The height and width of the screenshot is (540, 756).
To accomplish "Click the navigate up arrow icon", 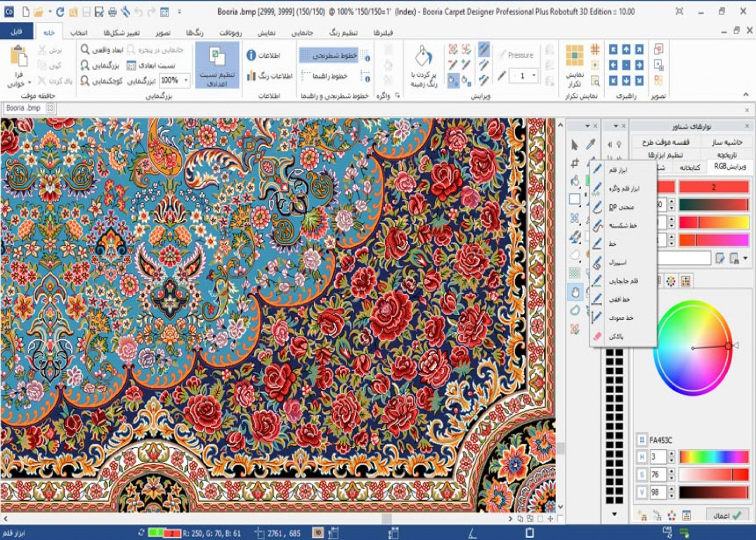I will pyautogui.click(x=626, y=50).
